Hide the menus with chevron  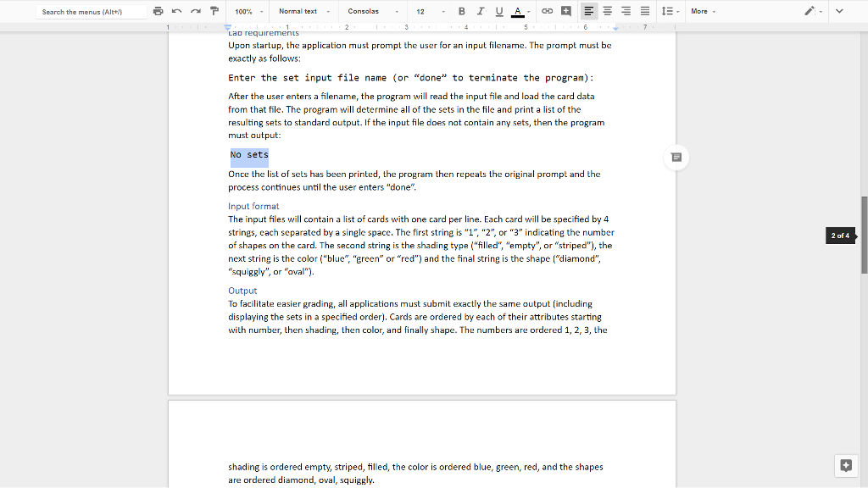pos(839,11)
